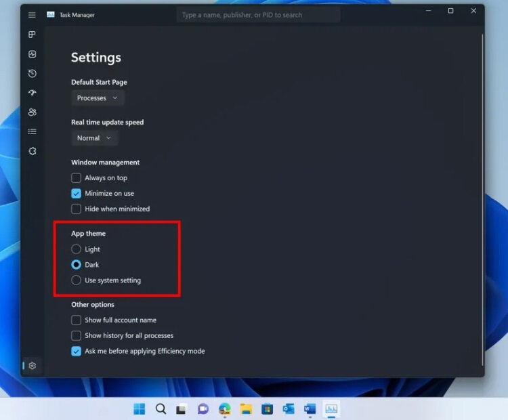Image resolution: width=508 pixels, height=420 pixels.
Task: Open the Services page puzzle icon
Action: [32, 151]
